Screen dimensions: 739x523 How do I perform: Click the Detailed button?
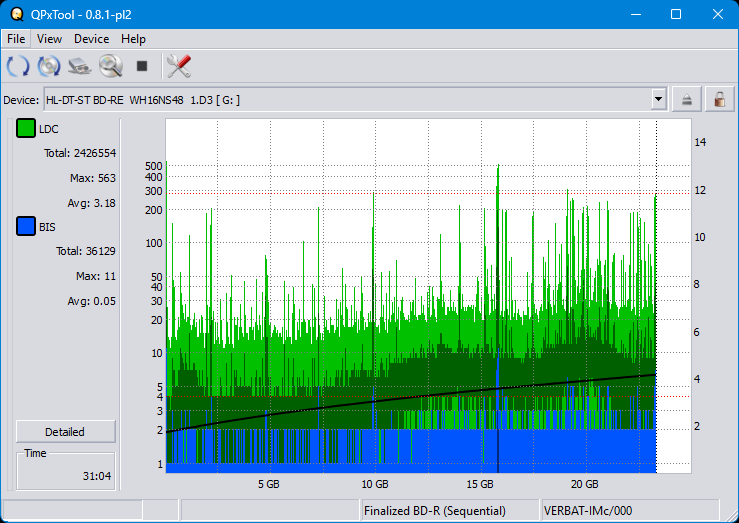click(x=65, y=432)
